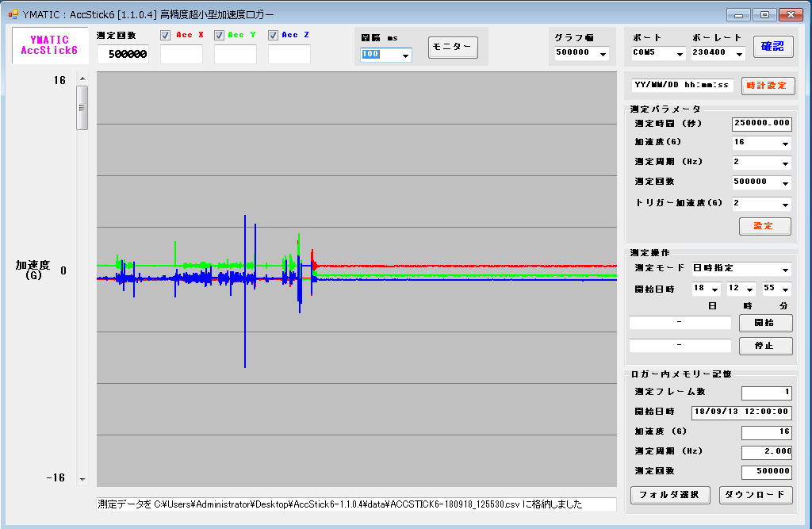Open the interval ms dropdown
Image resolution: width=812 pixels, height=529 pixels.
(405, 55)
